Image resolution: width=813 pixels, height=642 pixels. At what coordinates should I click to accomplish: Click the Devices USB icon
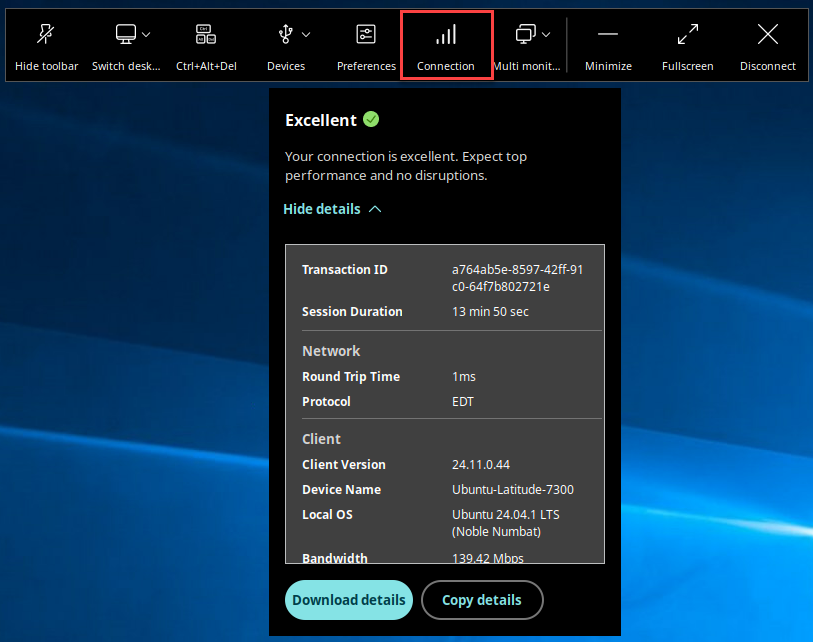coord(285,35)
